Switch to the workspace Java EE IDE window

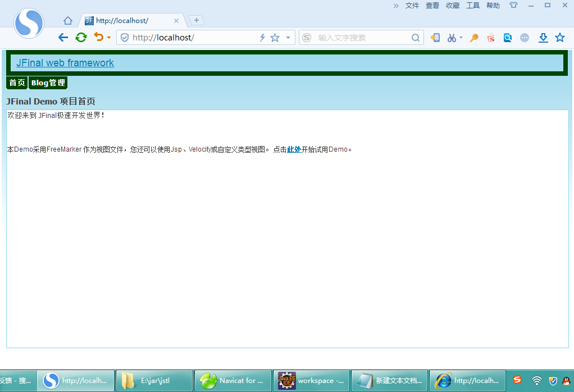click(312, 381)
